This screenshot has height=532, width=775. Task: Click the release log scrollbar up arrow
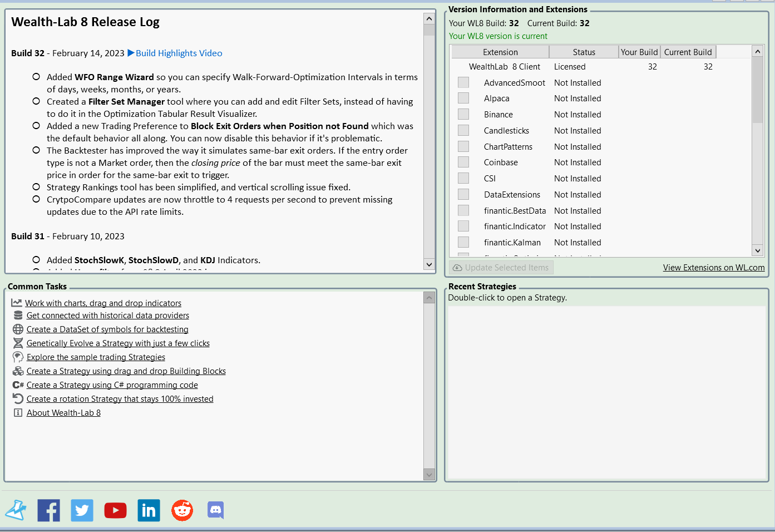point(429,18)
